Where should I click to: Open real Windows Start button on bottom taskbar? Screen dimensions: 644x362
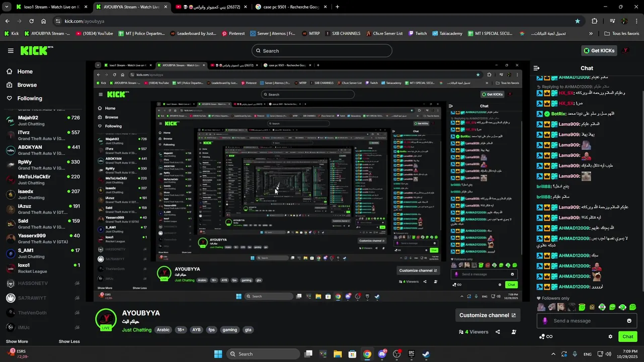tap(218, 354)
